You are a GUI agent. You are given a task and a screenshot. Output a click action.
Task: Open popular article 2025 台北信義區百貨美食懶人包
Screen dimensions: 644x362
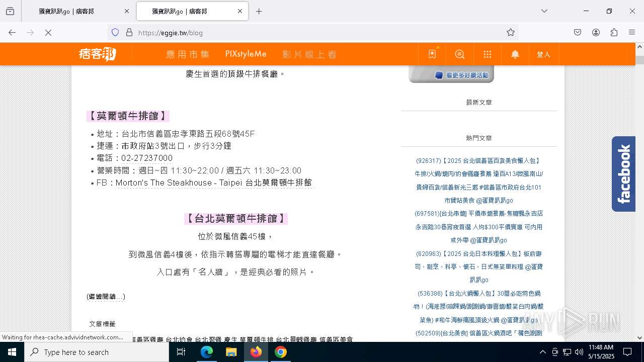pos(478,180)
